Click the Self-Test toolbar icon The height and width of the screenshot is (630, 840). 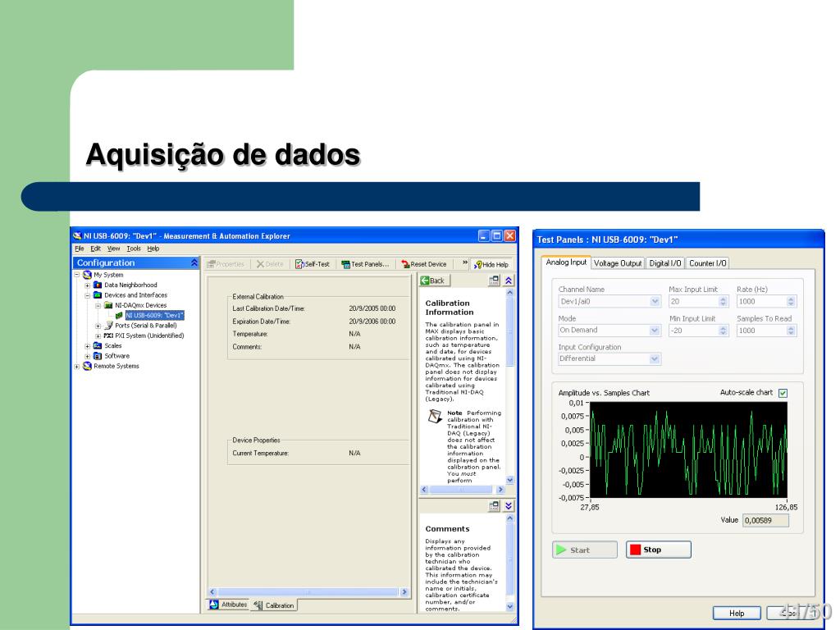[313, 264]
